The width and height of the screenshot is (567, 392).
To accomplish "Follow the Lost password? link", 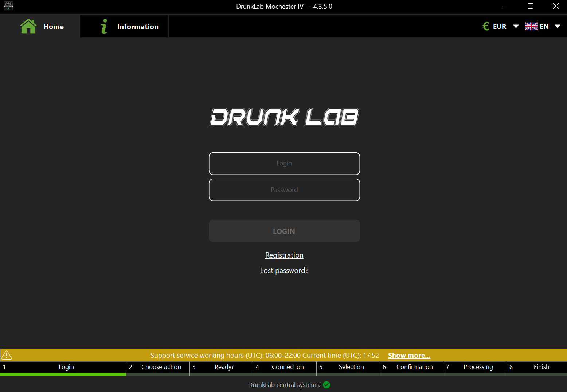I will pos(284,270).
